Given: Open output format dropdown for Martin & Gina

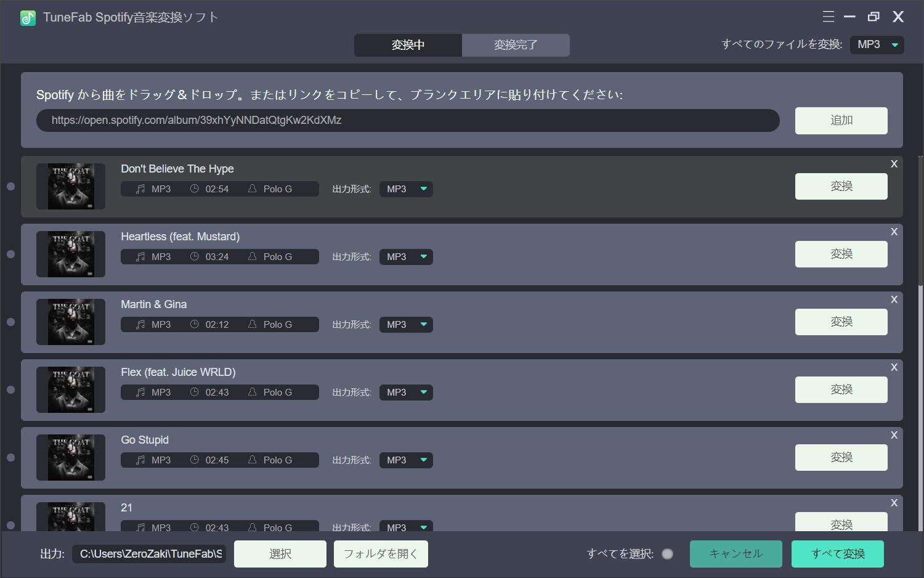Looking at the screenshot, I should (406, 325).
